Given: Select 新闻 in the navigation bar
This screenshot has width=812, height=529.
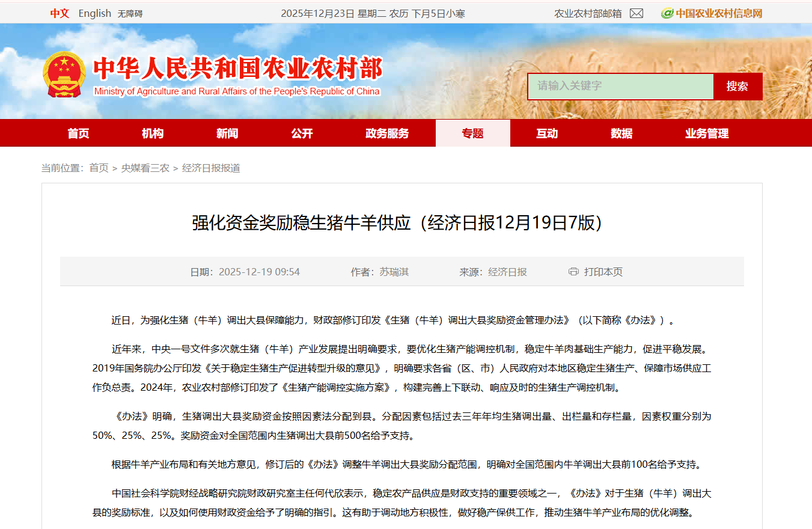Looking at the screenshot, I should tap(227, 133).
